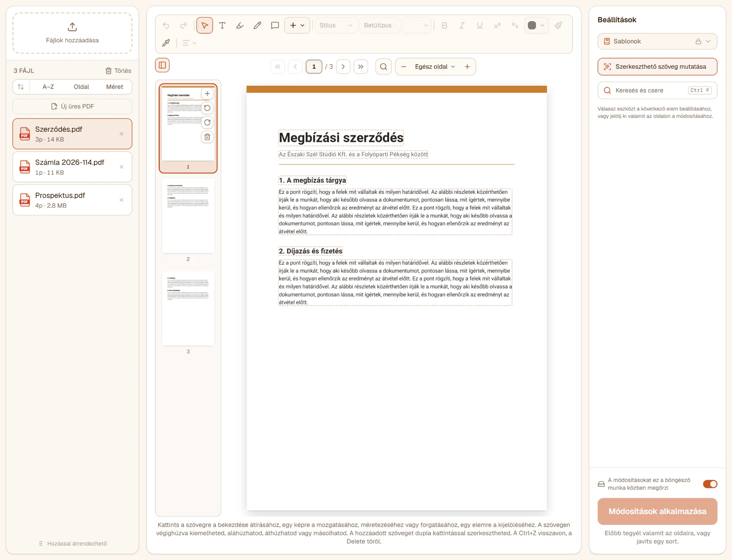Screen dimensions: 732x560
Task: Click Szerkeszthető szöveg mutatása button
Action: (657, 67)
